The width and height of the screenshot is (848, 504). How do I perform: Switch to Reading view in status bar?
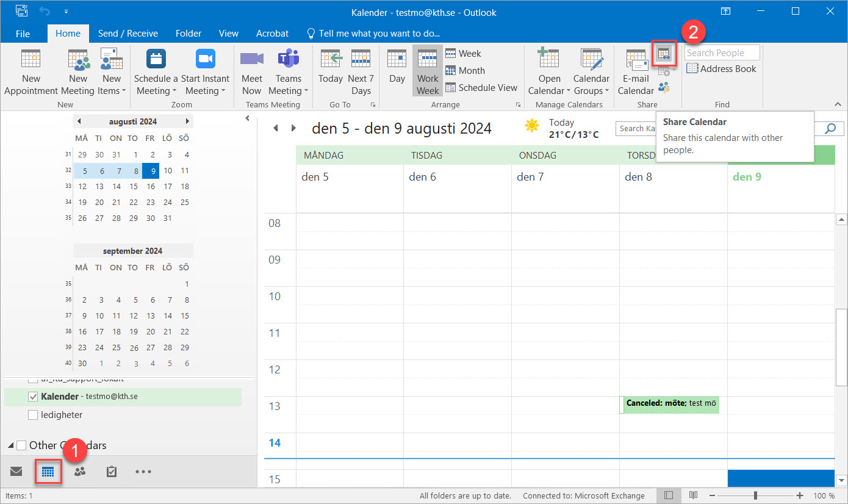(x=693, y=495)
